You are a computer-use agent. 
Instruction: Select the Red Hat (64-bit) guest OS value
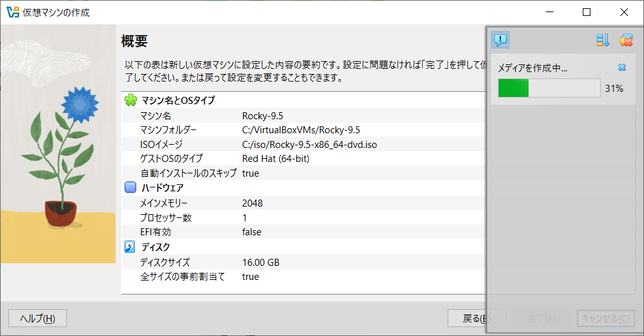tap(275, 159)
